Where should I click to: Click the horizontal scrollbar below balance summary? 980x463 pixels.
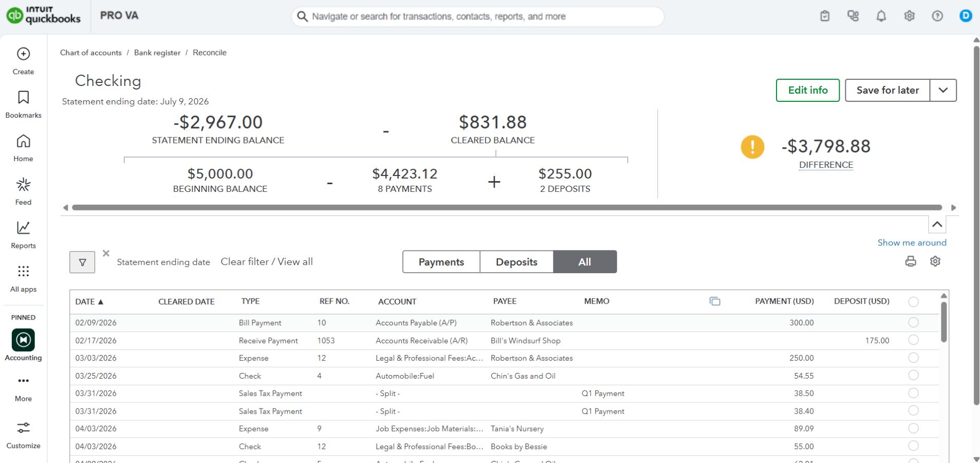point(507,207)
